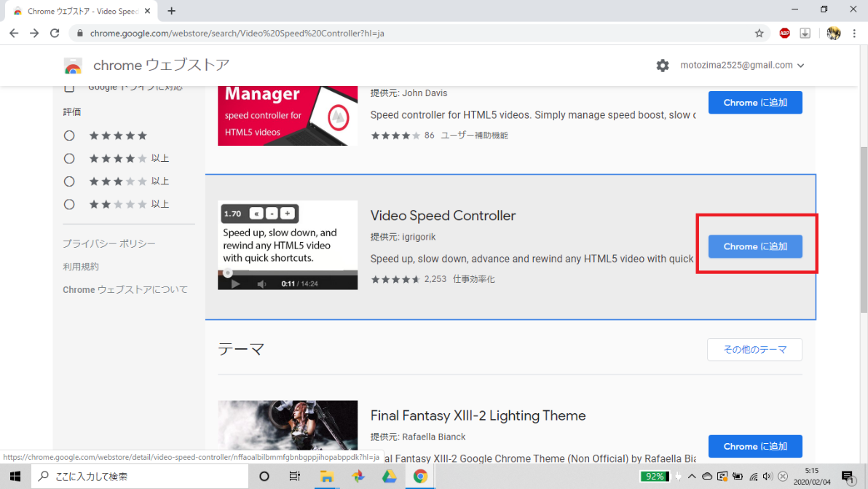Click the ユーザー補助機能 category label
Screen dimensions: 868x489
click(x=474, y=135)
